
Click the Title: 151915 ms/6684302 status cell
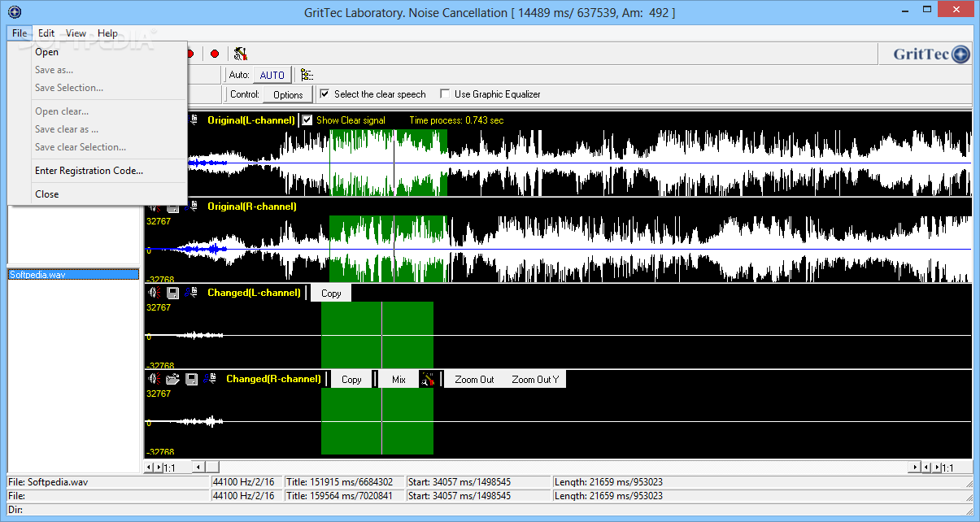coord(345,482)
